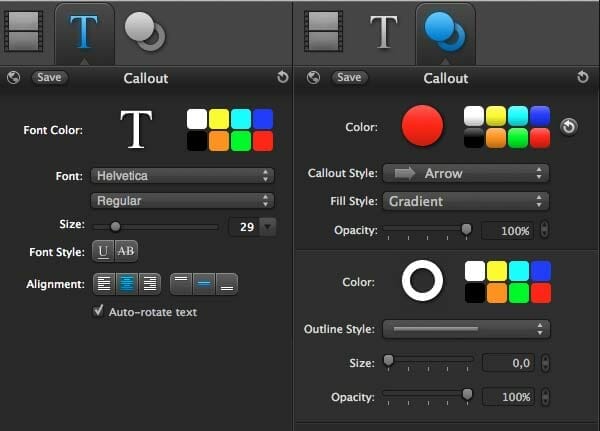Toggle strikethrough font style
The height and width of the screenshot is (431, 600).
(126, 251)
